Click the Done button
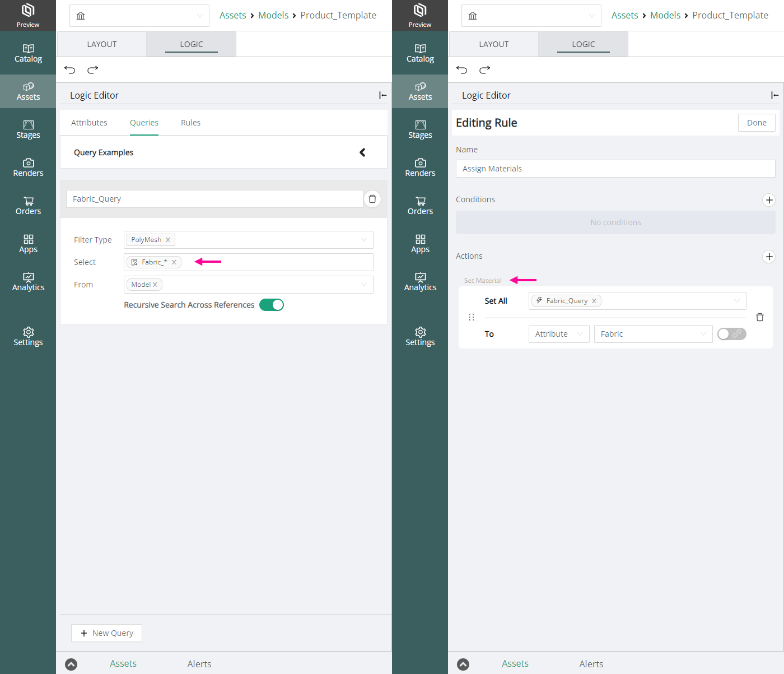 coord(757,123)
